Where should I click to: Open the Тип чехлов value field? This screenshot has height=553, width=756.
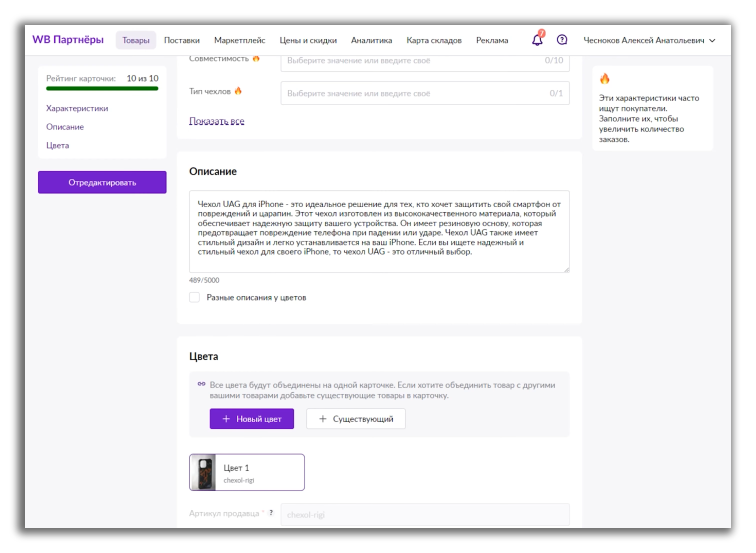click(425, 93)
